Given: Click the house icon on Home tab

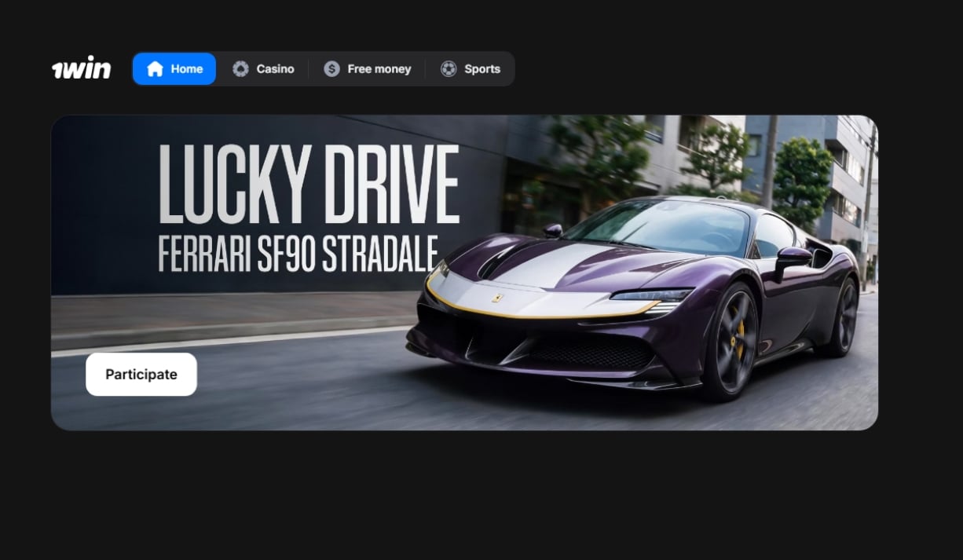Looking at the screenshot, I should 155,69.
